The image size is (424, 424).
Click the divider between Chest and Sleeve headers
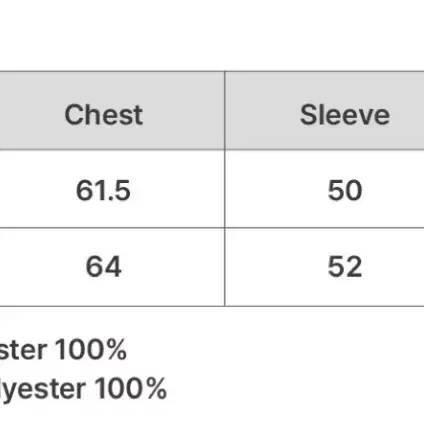(x=225, y=111)
